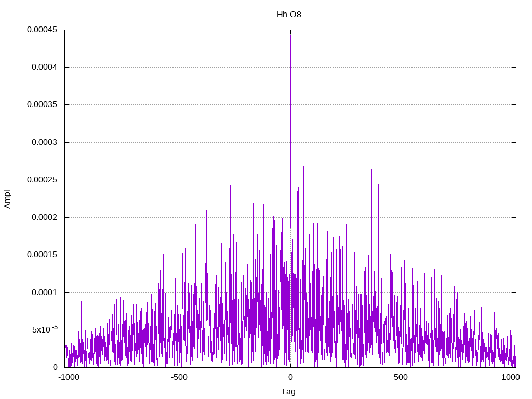
Task: Click the y-axis label Ampl
Action: pos(7,199)
